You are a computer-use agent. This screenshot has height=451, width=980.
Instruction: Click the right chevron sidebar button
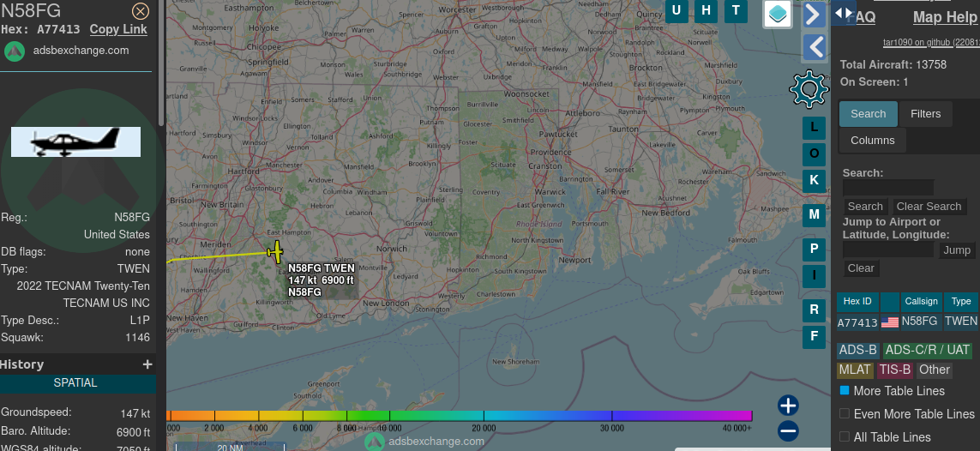tap(814, 15)
